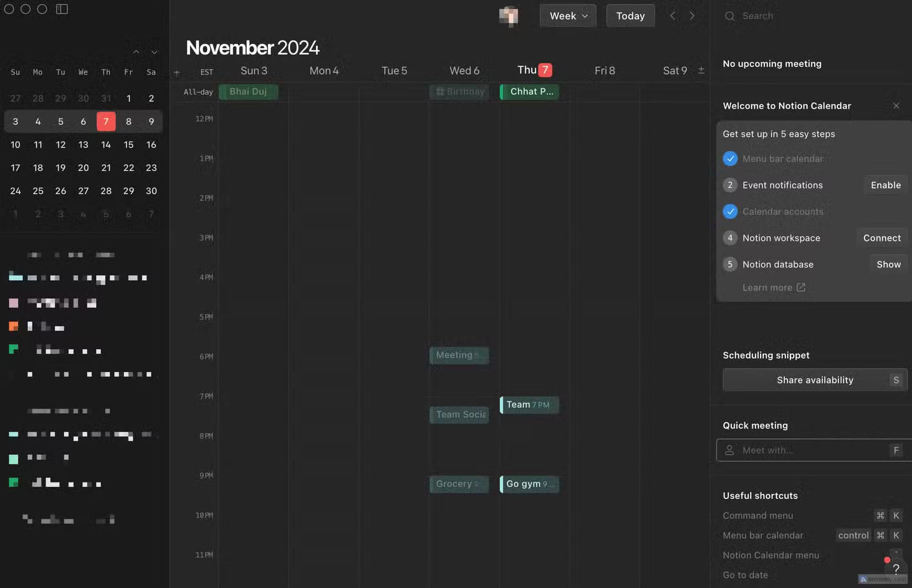Click the search magnifier icon
The image size is (912, 588).
(730, 16)
